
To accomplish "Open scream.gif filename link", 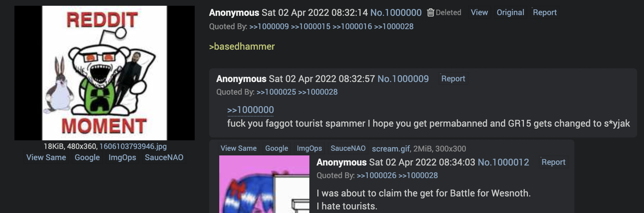I will click(x=391, y=149).
